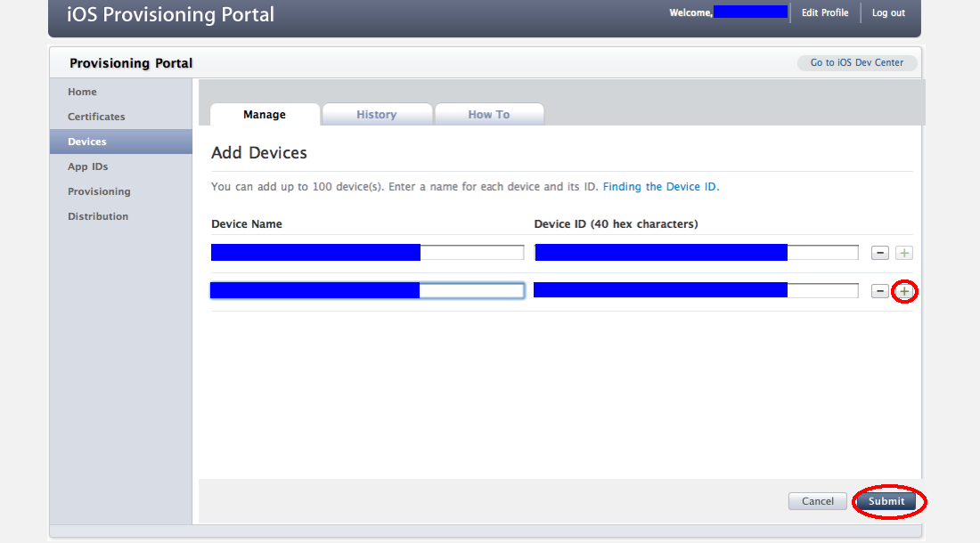Remove the second device row with minus
This screenshot has width=980, height=543.
(880, 291)
